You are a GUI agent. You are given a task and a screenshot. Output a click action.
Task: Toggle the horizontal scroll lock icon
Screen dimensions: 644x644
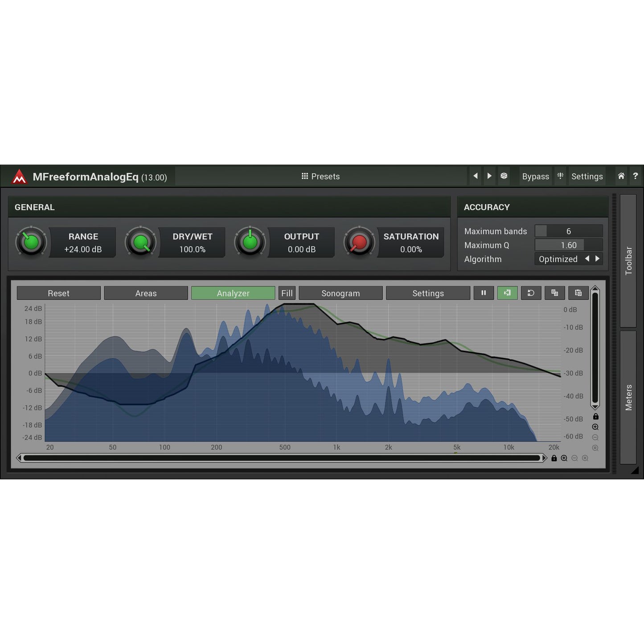click(x=554, y=458)
